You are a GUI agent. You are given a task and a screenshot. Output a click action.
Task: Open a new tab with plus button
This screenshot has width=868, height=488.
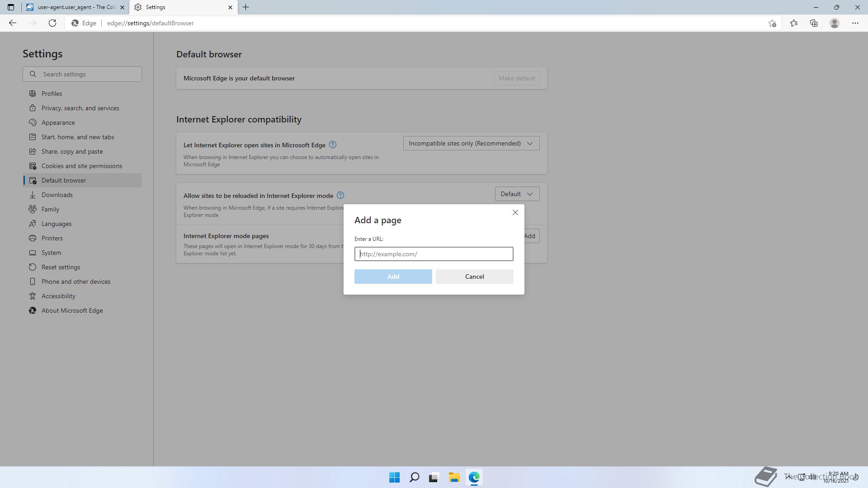point(246,7)
